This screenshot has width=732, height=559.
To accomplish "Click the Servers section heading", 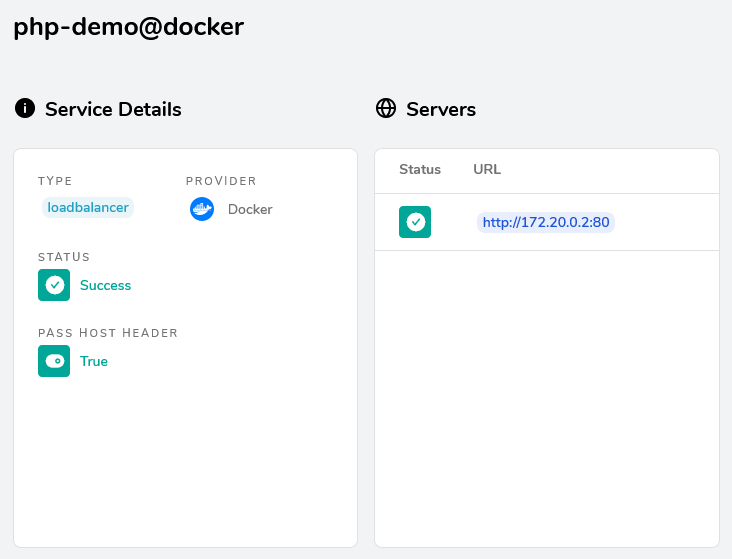I will 441,109.
